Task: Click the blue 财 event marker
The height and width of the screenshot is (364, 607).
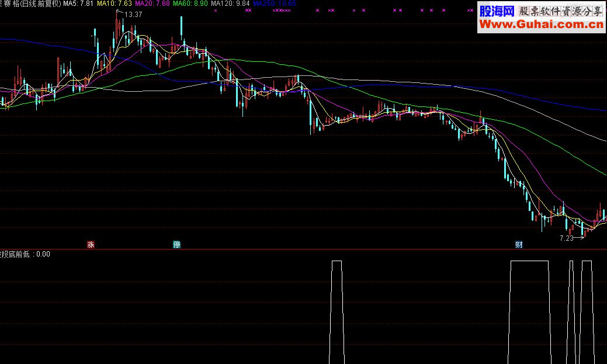Action: point(519,244)
